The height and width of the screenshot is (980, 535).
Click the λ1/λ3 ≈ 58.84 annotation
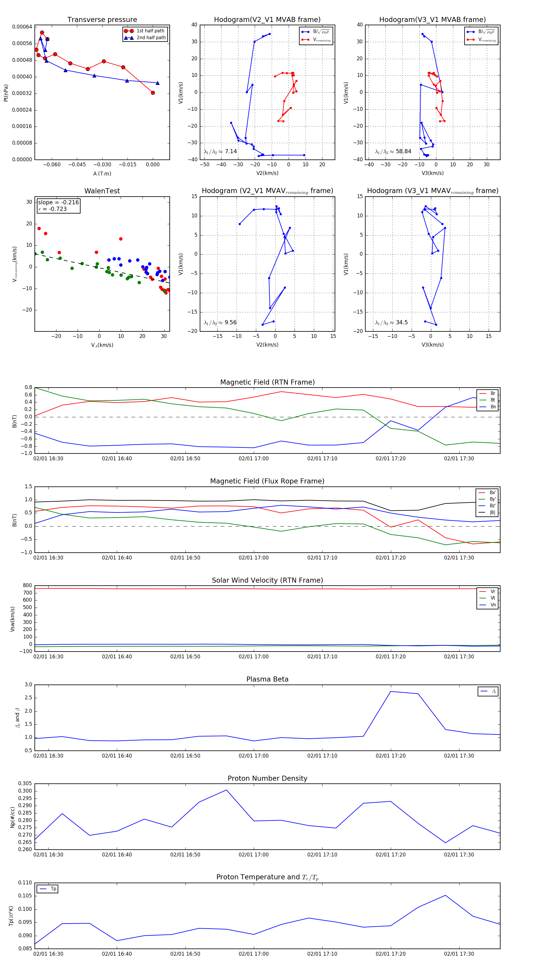[393, 151]
